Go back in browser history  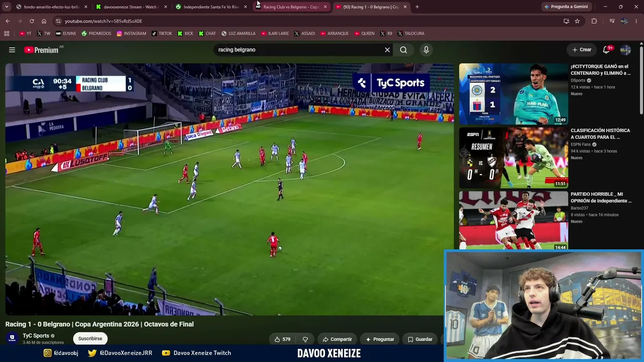[8, 21]
